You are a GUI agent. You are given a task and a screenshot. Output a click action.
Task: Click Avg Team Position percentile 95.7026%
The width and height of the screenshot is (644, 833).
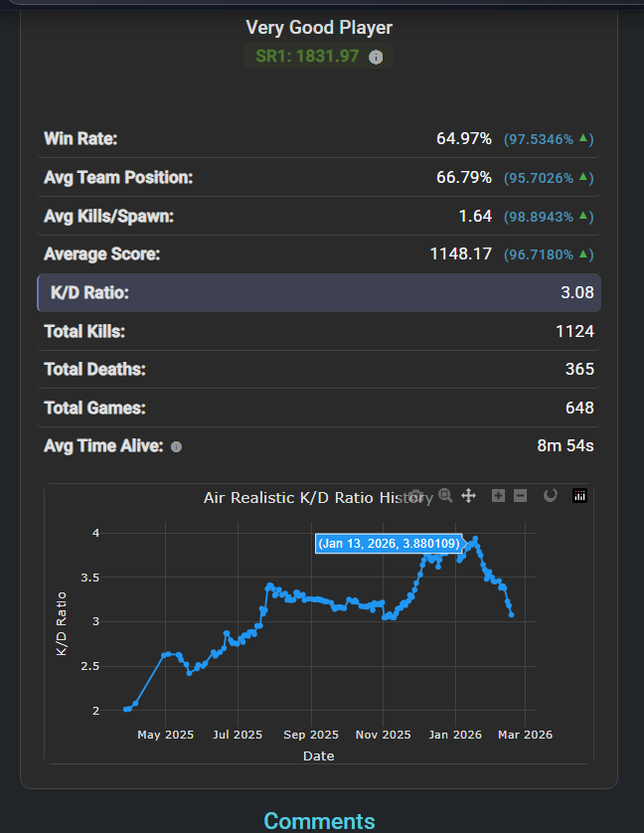click(x=548, y=178)
